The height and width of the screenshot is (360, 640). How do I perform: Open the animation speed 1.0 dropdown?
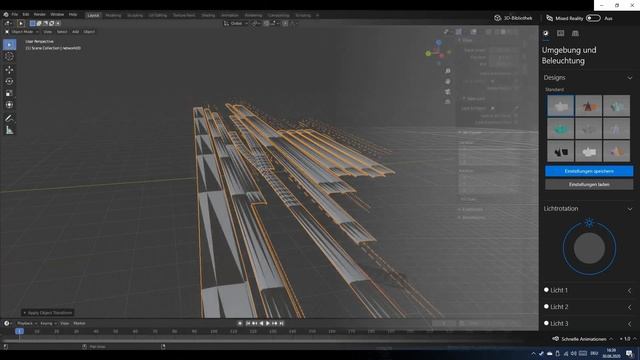coord(628,339)
